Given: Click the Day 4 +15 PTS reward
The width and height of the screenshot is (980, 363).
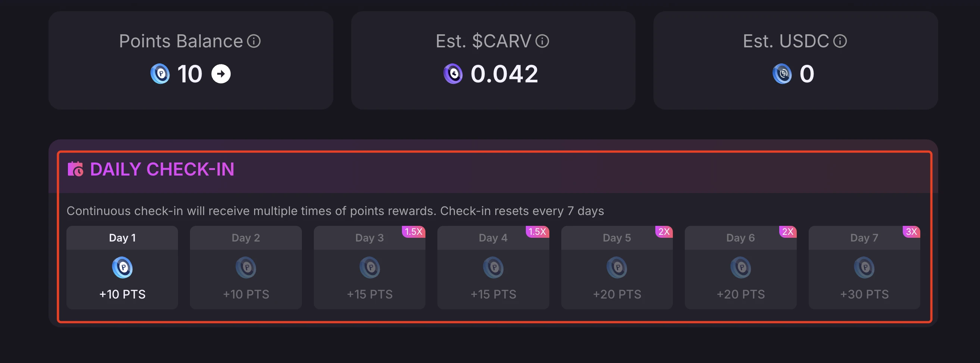Looking at the screenshot, I should [x=493, y=294].
